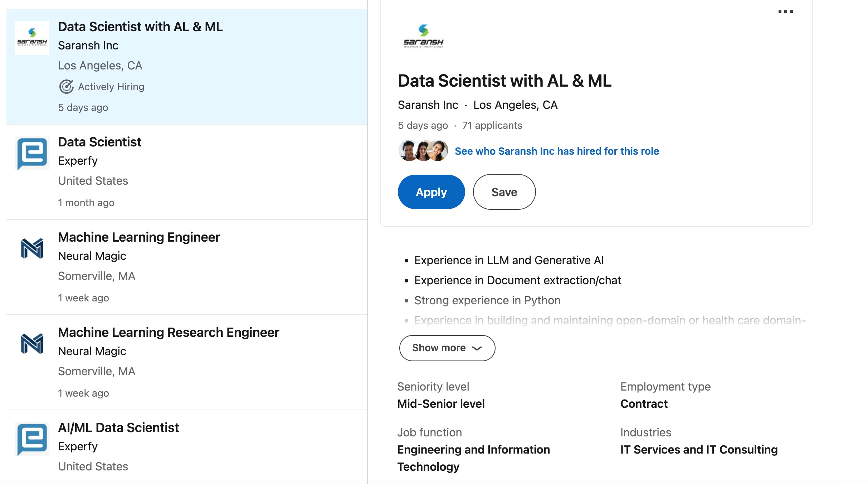
Task: Click the hired employees profile photos
Action: click(x=423, y=151)
